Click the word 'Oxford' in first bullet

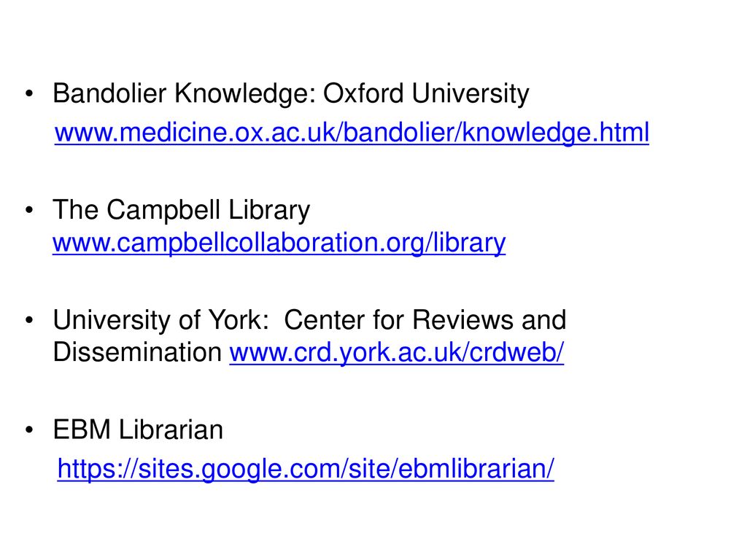(x=363, y=93)
